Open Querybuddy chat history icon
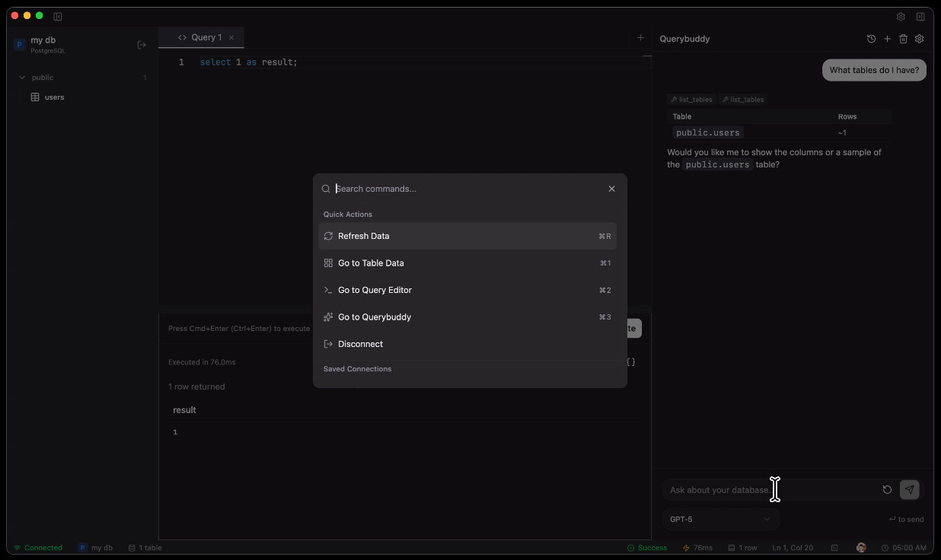The height and width of the screenshot is (560, 941). coord(871,39)
